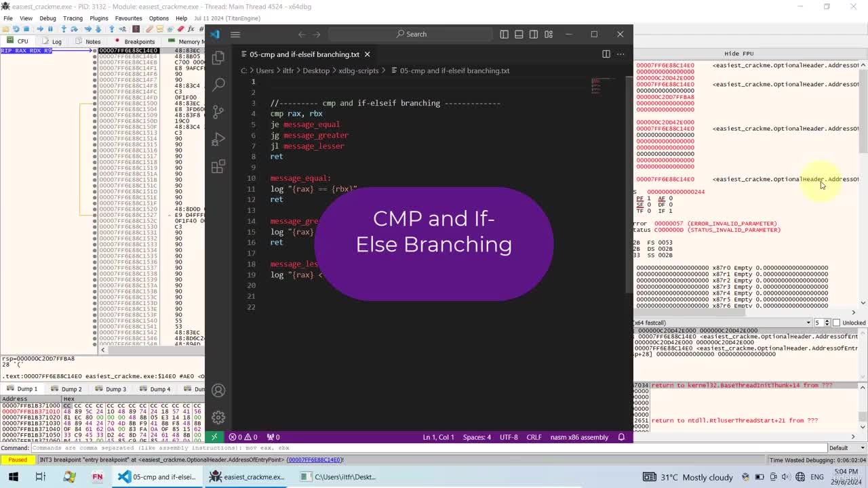This screenshot has height=488, width=868.
Task: Click the x64dbg Command input field
Action: coord(429,448)
